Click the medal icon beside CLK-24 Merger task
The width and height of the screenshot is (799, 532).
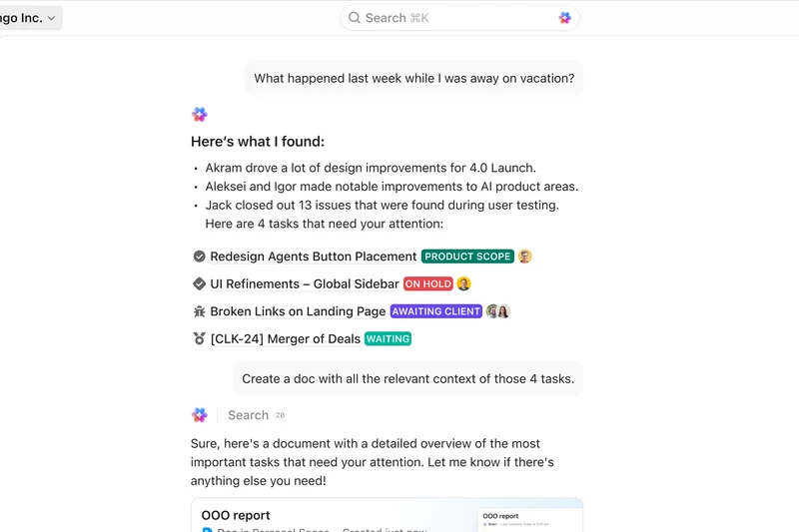coord(200,338)
